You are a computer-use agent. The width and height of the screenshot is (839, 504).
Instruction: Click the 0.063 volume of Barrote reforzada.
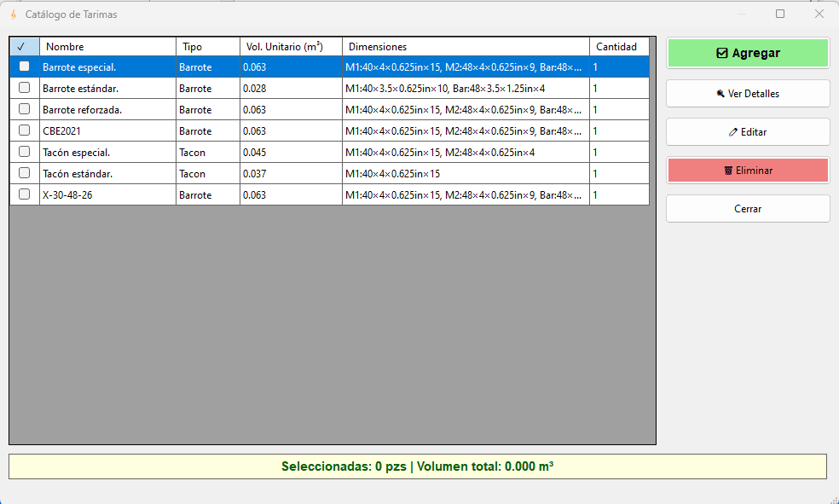[291, 110]
